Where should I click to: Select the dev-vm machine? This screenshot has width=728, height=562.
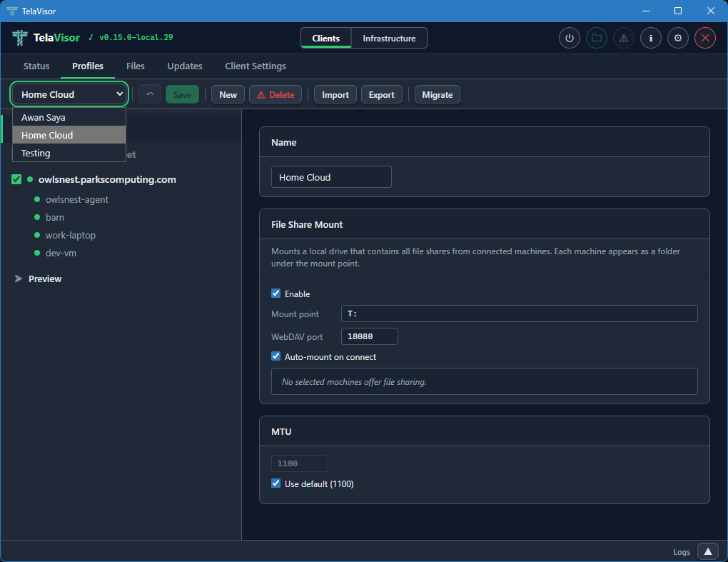click(61, 253)
